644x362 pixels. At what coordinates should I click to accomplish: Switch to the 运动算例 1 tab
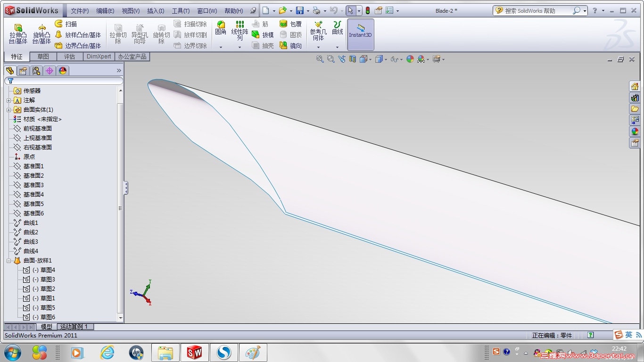[x=75, y=327]
